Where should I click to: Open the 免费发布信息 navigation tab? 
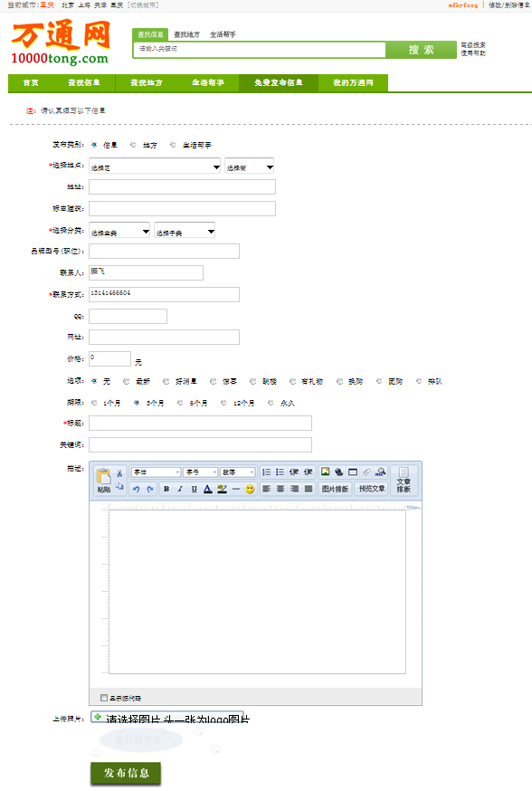coord(279,82)
